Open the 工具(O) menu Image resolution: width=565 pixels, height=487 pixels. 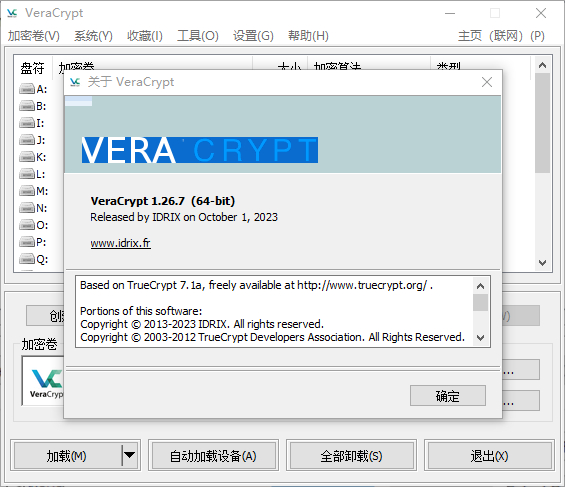198,36
